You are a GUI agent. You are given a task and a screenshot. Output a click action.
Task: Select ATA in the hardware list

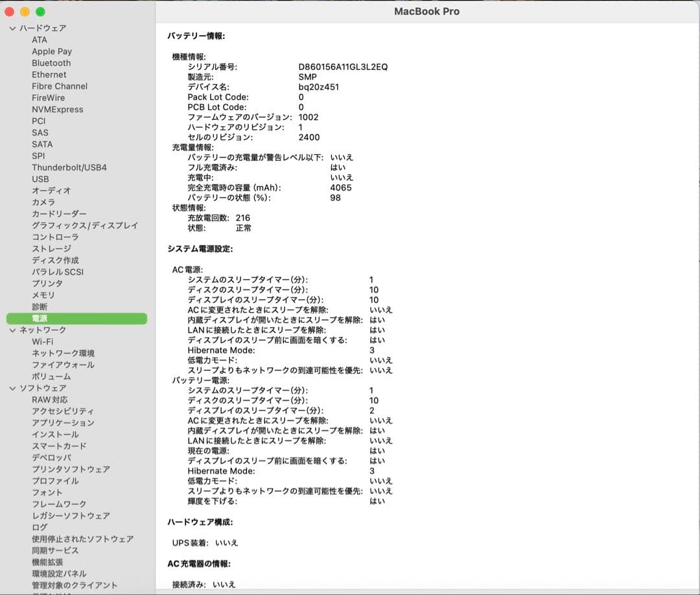coord(40,40)
